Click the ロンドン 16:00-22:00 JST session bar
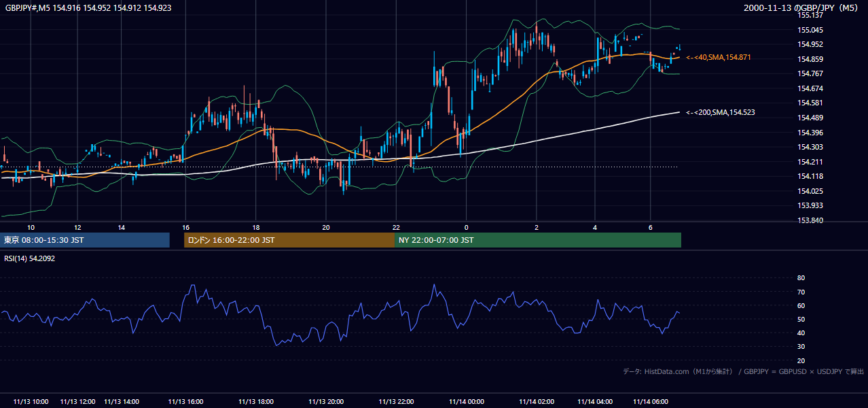The width and height of the screenshot is (868, 408). coord(289,240)
